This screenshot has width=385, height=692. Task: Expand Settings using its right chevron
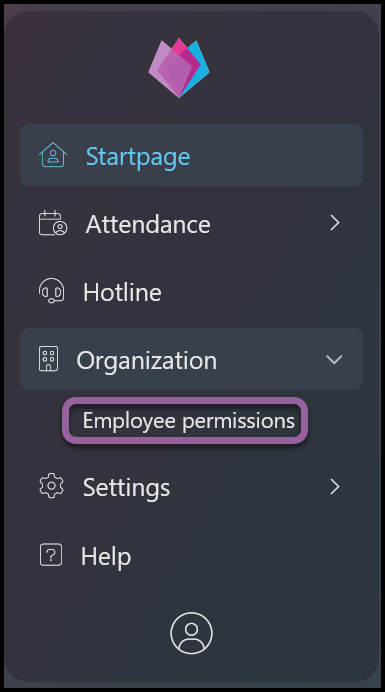[x=335, y=486]
